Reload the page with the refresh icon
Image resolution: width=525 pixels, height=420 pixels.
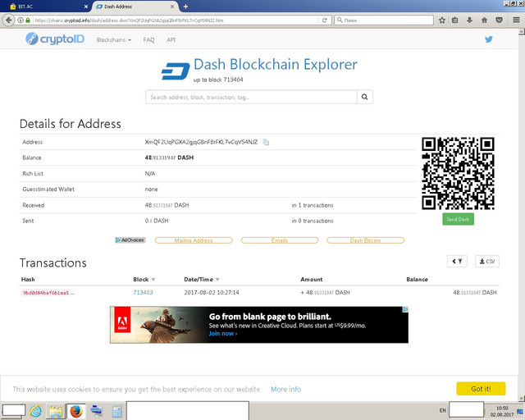[325, 20]
